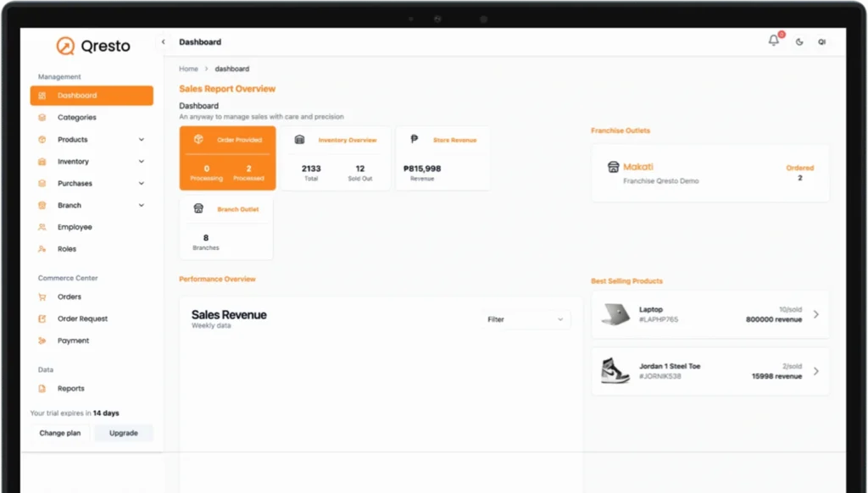Click the Change plan button
868x493 pixels.
(x=60, y=433)
